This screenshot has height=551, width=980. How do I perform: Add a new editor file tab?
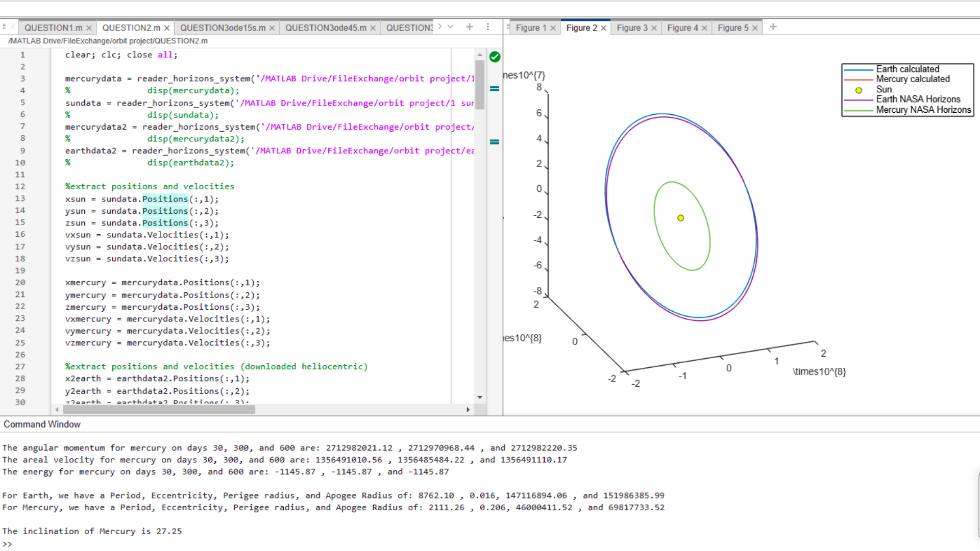tap(470, 27)
